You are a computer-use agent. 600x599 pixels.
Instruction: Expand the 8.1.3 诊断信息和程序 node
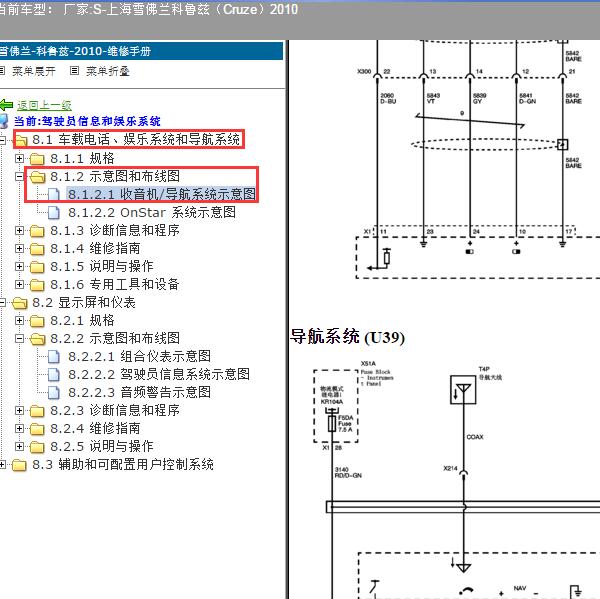19,230
